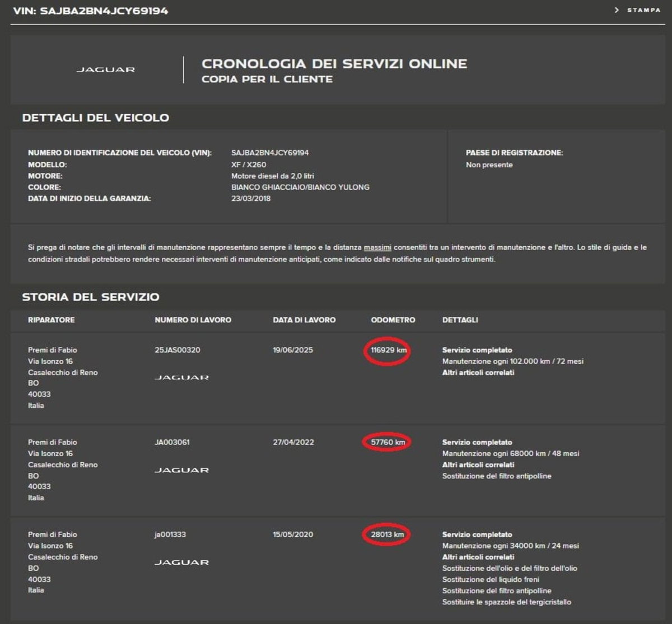Click Sostituire le spazzole del tergicristallo
The image size is (672, 624).
[x=507, y=602]
